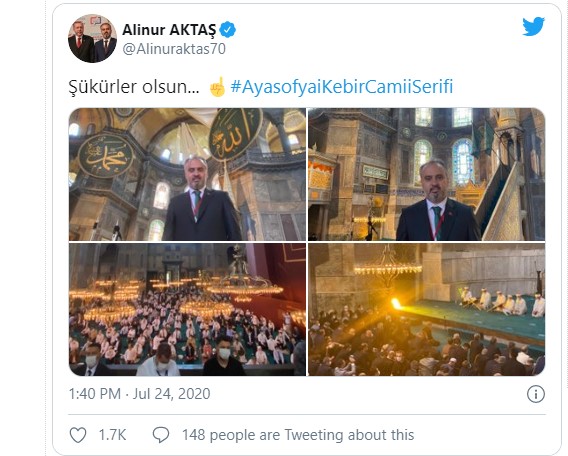Click the tweet info circle icon
Viewport: 568px width, 456px height.
tap(536, 394)
